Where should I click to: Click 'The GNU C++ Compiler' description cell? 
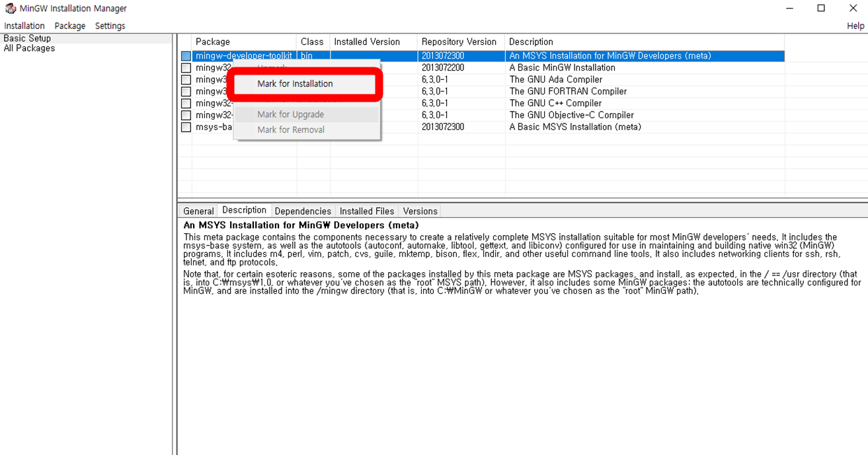(555, 104)
